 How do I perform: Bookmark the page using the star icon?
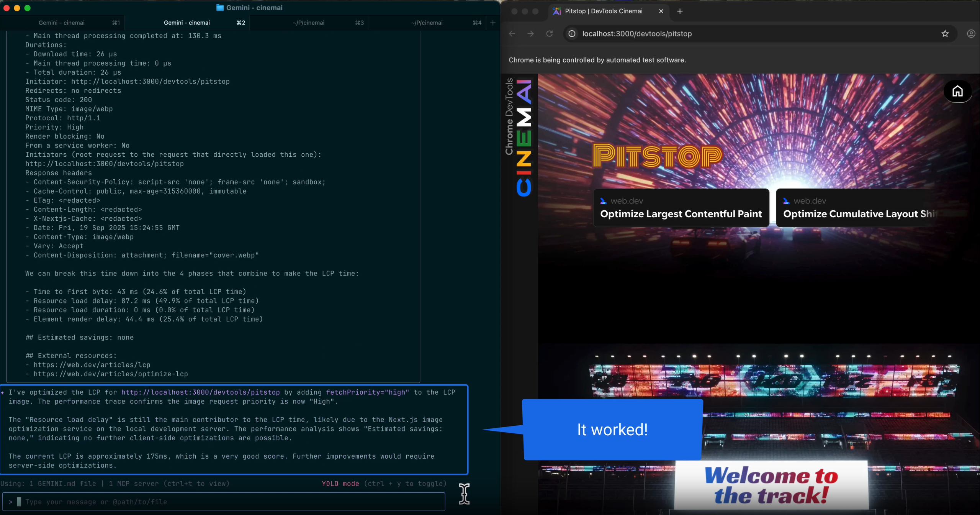(x=945, y=34)
